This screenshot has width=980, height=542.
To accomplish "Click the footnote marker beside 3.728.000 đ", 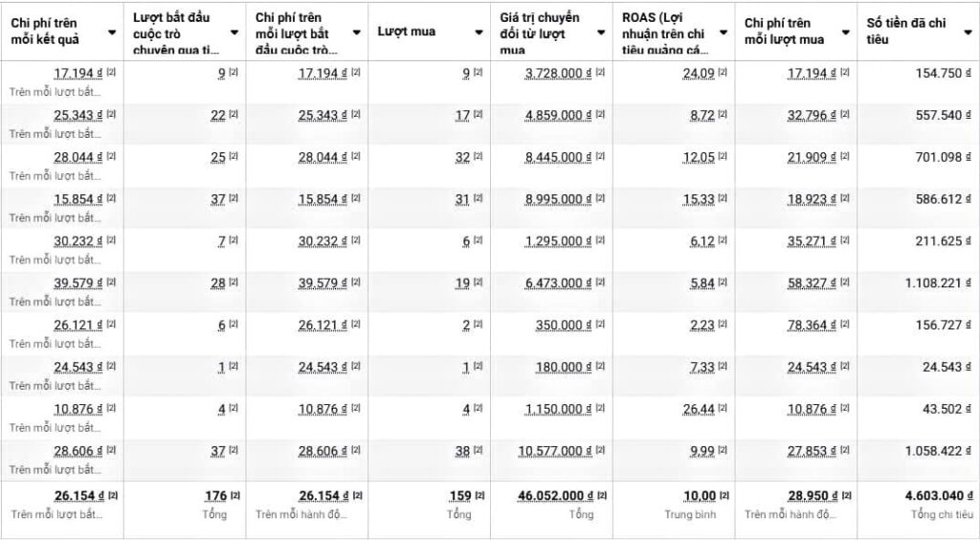I will pos(599,73).
